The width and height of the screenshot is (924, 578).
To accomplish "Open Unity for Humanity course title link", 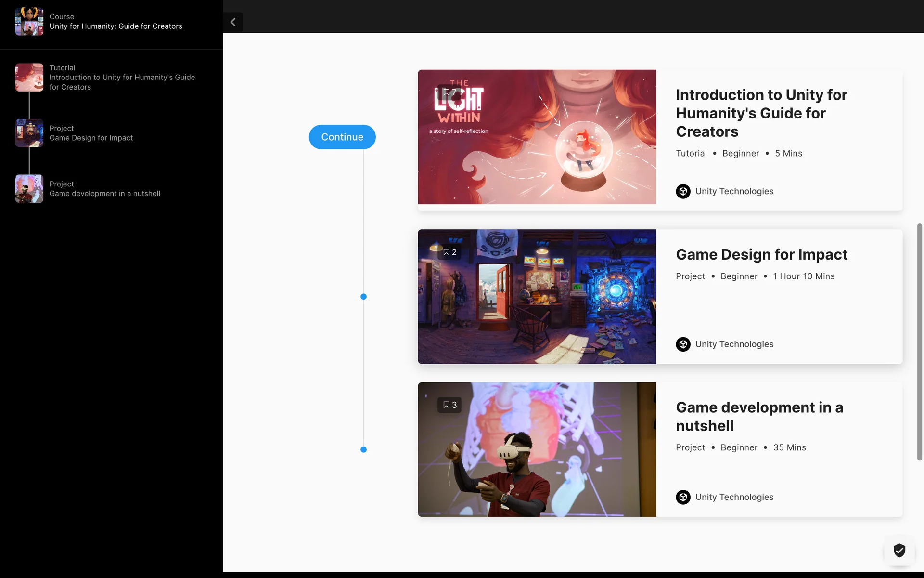I will point(115,26).
